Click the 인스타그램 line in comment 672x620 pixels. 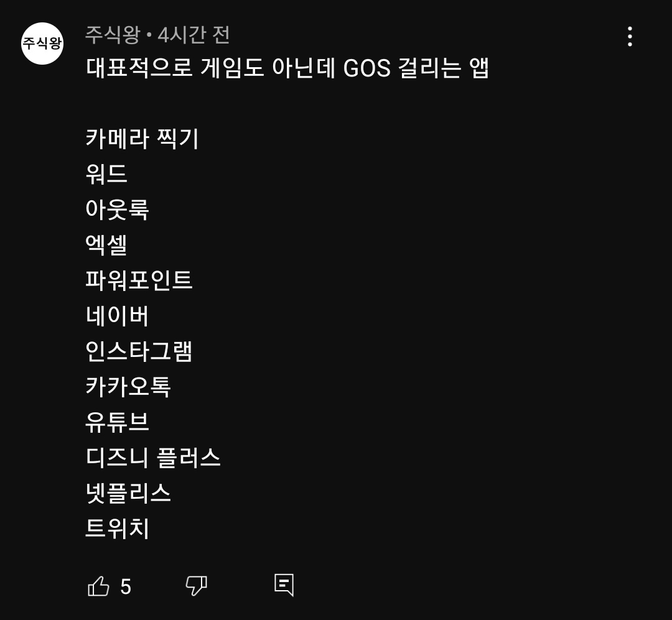click(x=139, y=351)
